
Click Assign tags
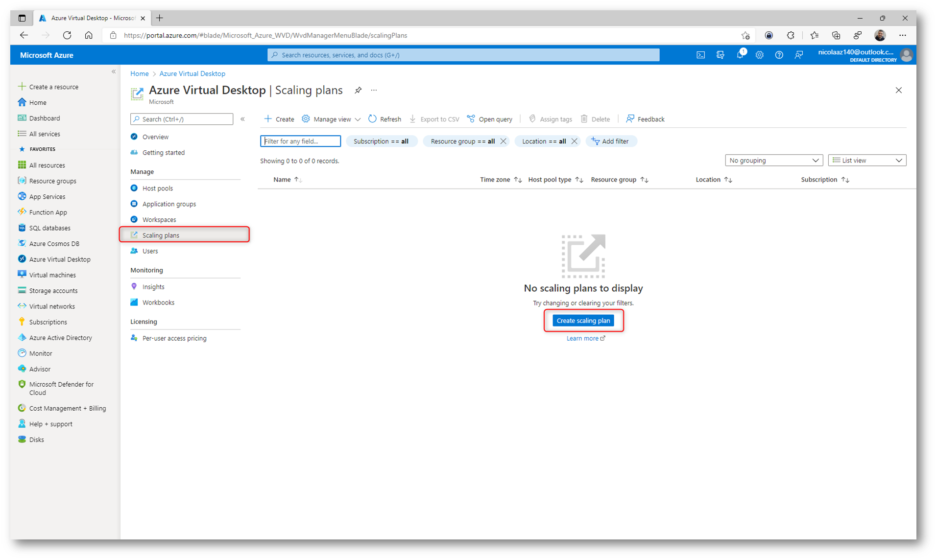[550, 119]
